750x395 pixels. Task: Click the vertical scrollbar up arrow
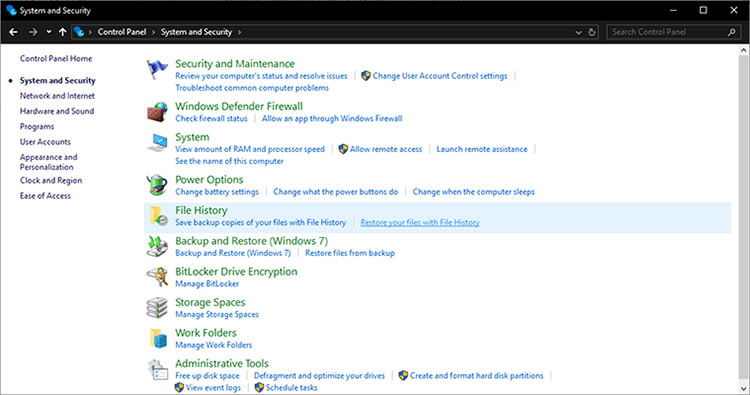pyautogui.click(x=743, y=50)
